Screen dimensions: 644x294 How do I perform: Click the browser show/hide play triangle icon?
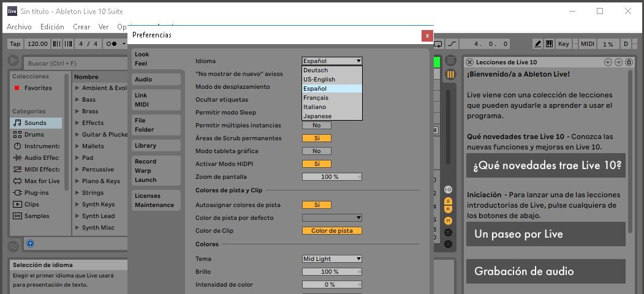point(13,61)
